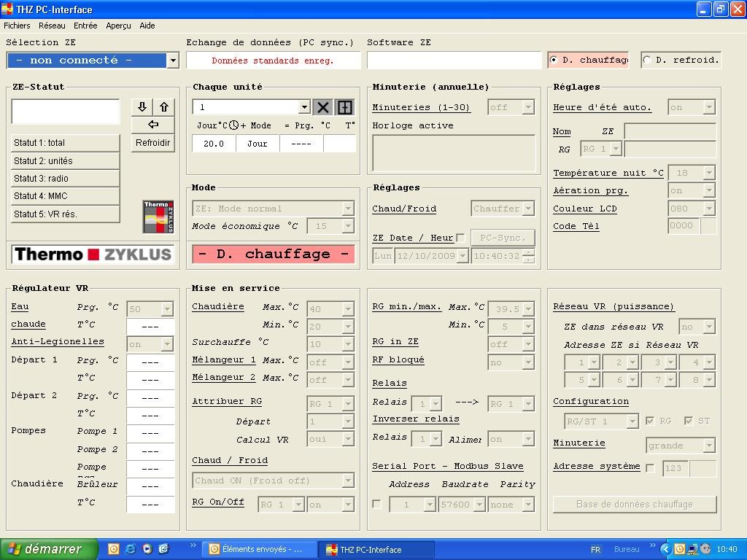Viewport: 747px width, 560px height.
Task: Open the ZE: Mode normal dropdown
Action: 348,209
